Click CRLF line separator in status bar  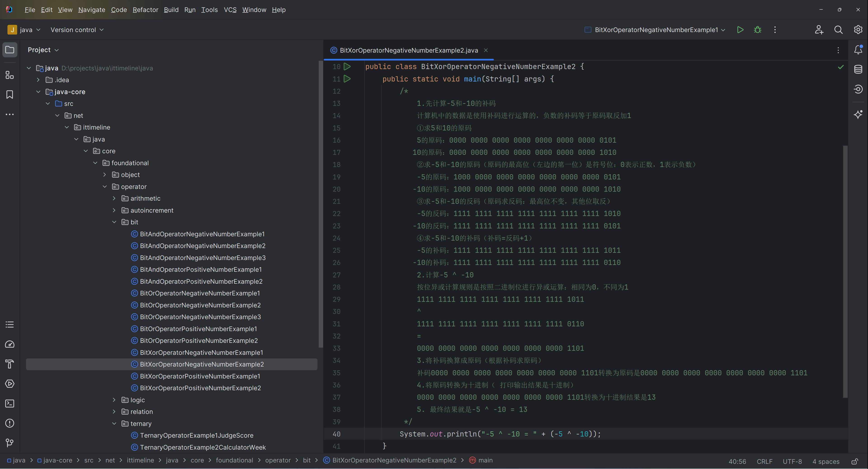coord(764,461)
